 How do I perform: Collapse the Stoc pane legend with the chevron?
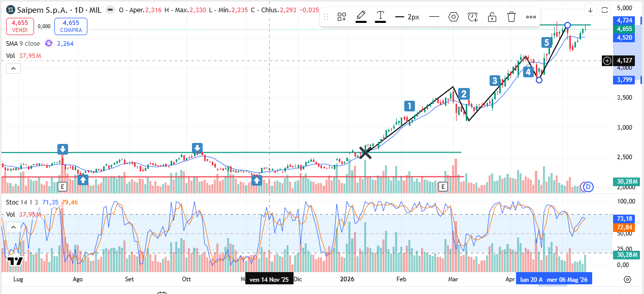[x=13, y=226]
